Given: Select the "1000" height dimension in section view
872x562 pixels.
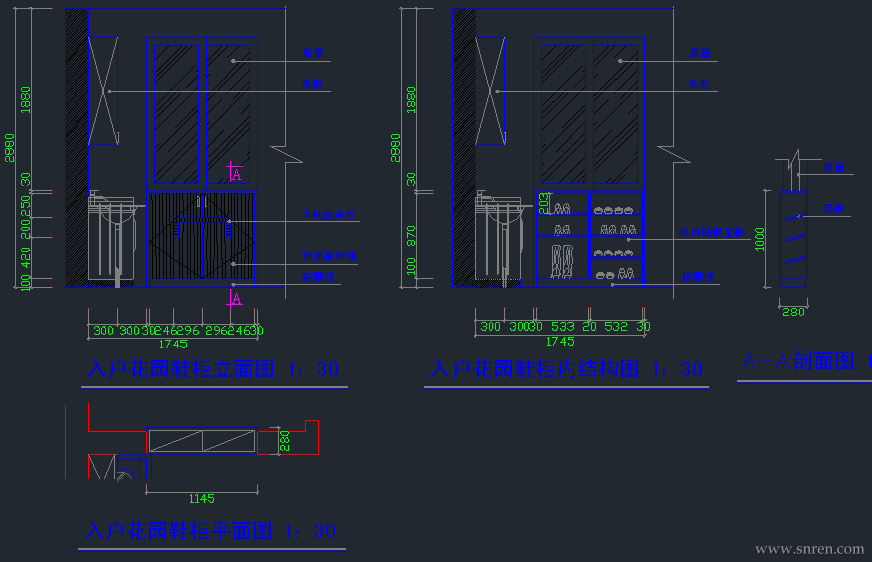Looking at the screenshot, I should pos(760,240).
